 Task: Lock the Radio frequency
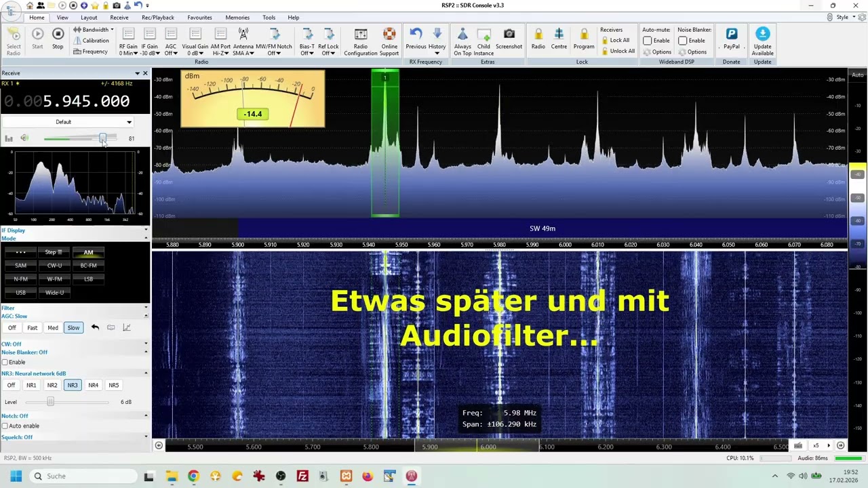tap(538, 38)
